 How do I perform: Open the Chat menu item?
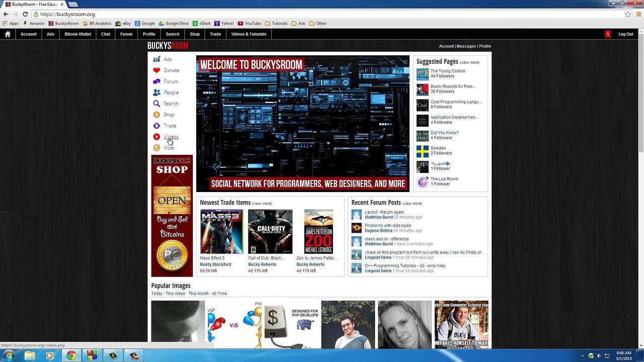point(106,34)
